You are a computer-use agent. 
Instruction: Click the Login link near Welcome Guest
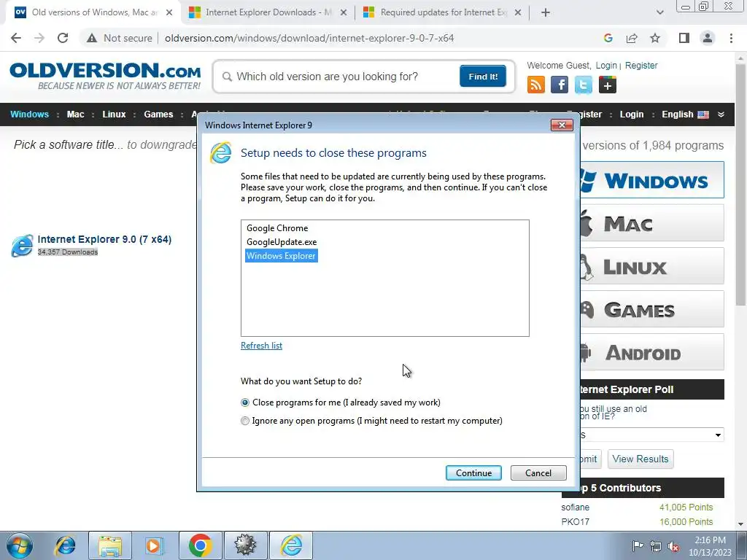point(606,65)
